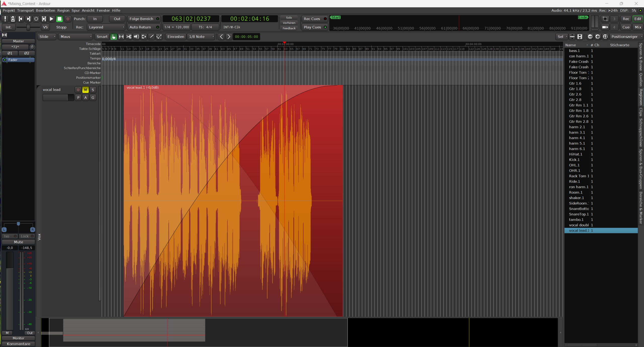644x347 pixels.
Task: Jump to session start icon
Action: pyautogui.click(x=21, y=19)
